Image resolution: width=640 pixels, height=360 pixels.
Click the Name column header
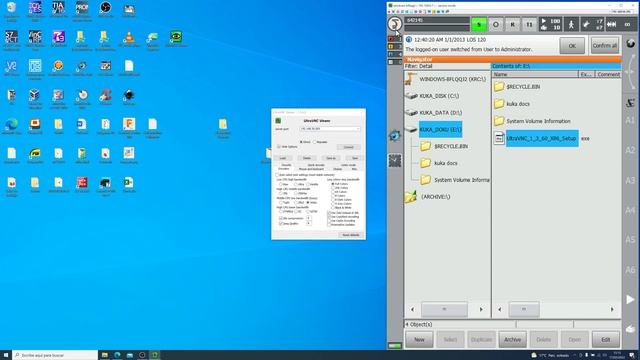tap(535, 74)
